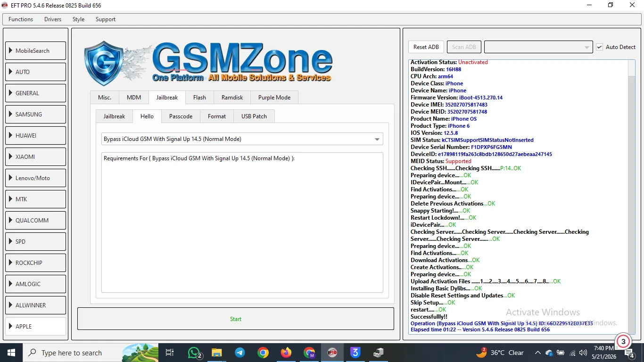
Task: Click the Task View icon
Action: [170, 353]
